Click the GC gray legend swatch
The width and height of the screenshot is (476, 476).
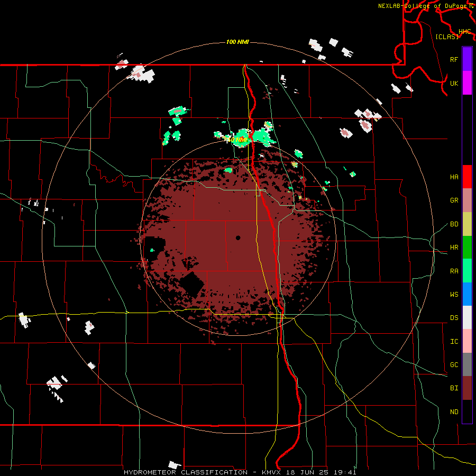[467, 364]
